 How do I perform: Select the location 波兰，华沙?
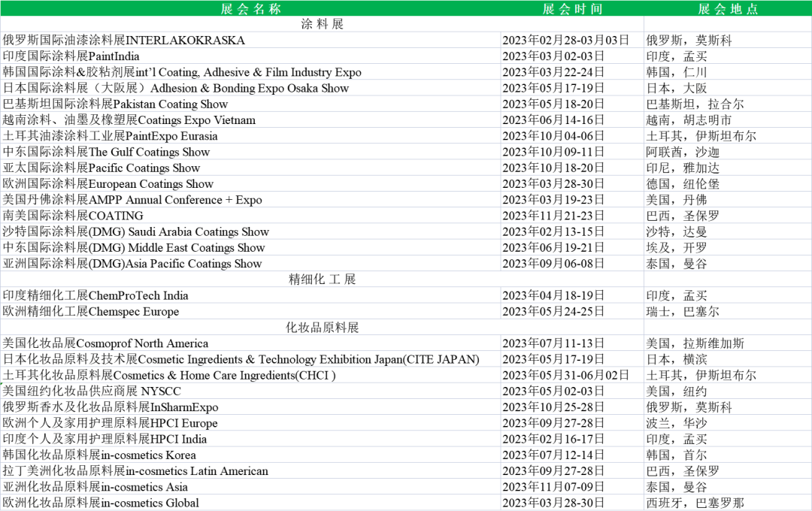(677, 423)
